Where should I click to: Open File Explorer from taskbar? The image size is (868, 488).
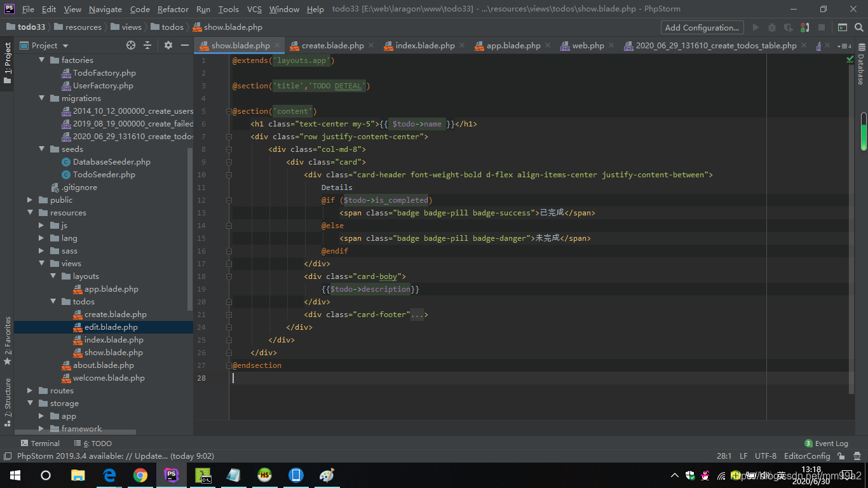78,475
